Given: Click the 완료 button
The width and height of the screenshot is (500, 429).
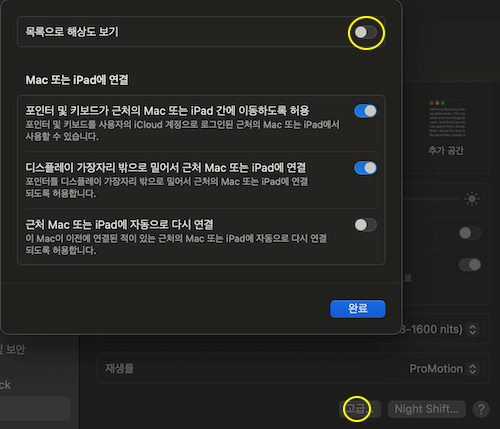Looking at the screenshot, I should tap(358, 309).
